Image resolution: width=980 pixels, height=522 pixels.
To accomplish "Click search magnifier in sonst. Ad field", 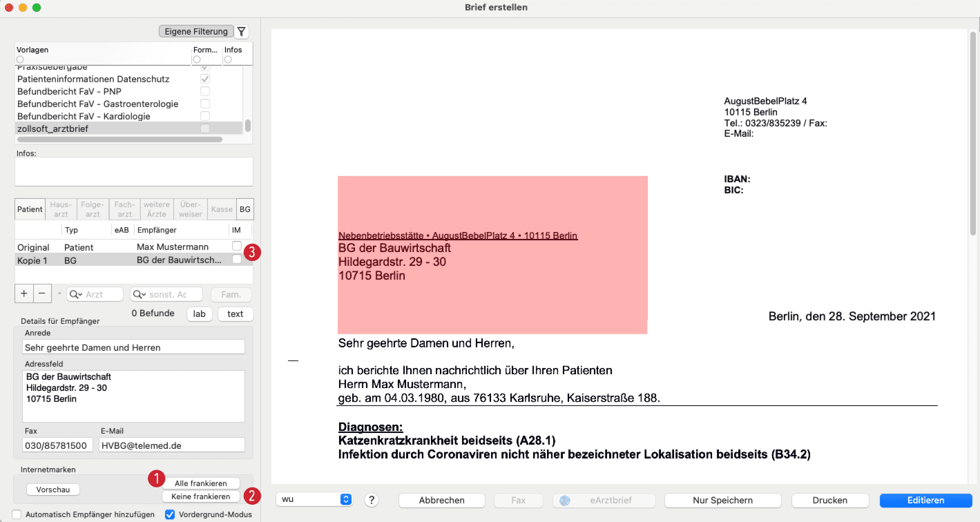I will (x=137, y=294).
